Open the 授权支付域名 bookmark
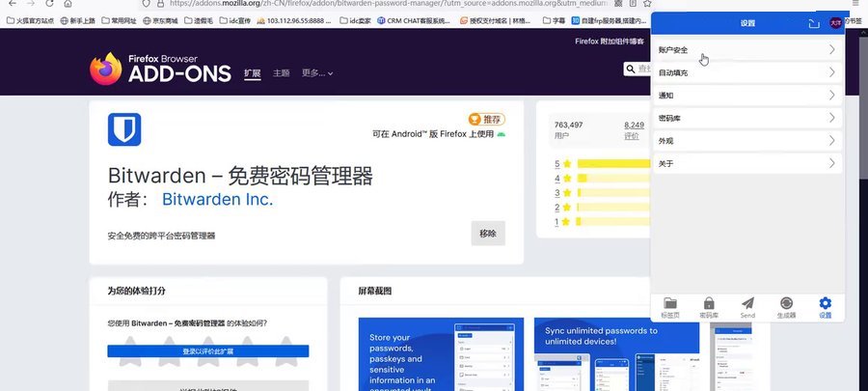 (x=495, y=21)
